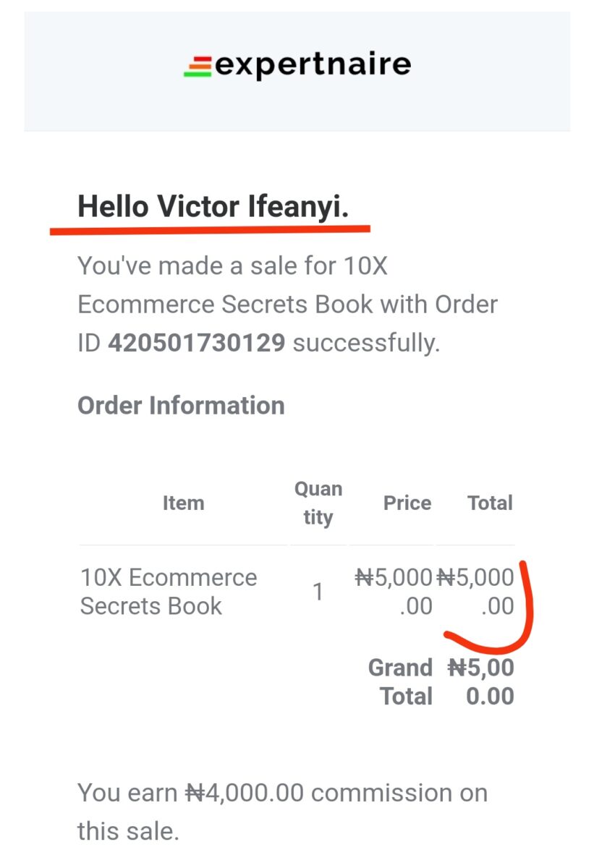This screenshot has height=868, width=594.
Task: Click the expertnaire striped logo icon
Action: [x=198, y=67]
